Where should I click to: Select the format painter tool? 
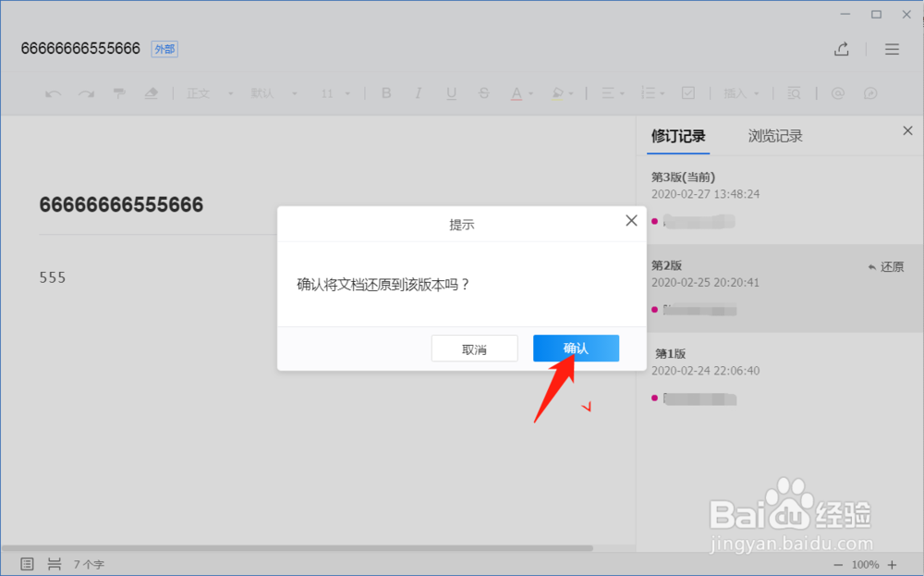(119, 92)
